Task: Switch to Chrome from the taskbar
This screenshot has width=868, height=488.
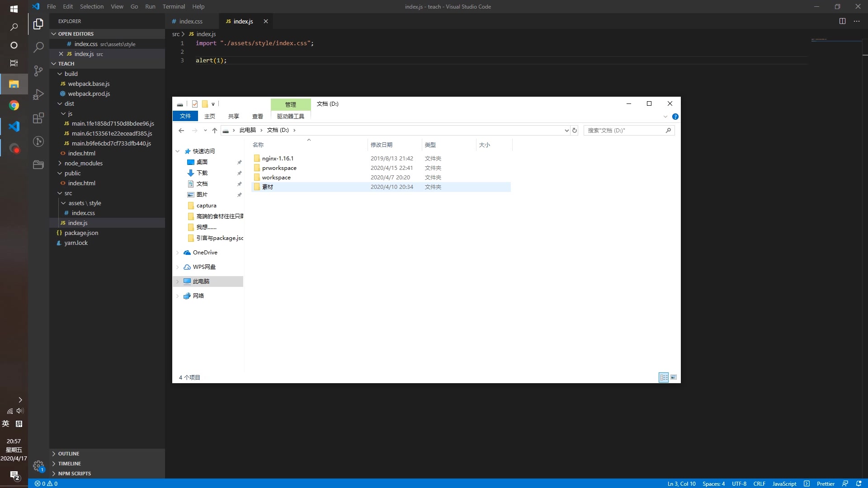Action: pyautogui.click(x=14, y=105)
